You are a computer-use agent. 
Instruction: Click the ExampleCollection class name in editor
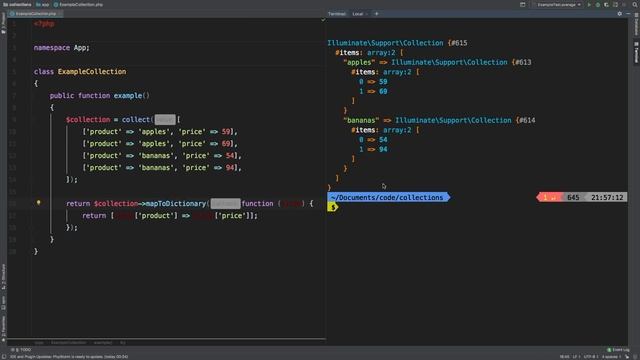(92, 72)
